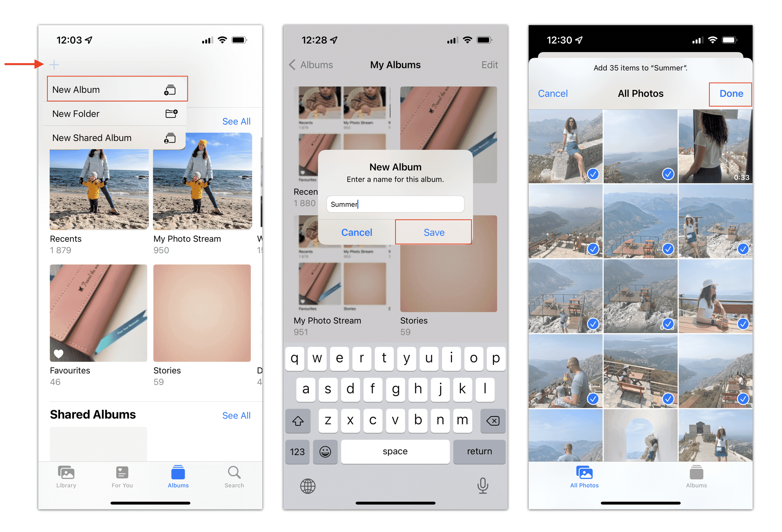
Task: Tap See All under My Albums
Action: point(237,122)
